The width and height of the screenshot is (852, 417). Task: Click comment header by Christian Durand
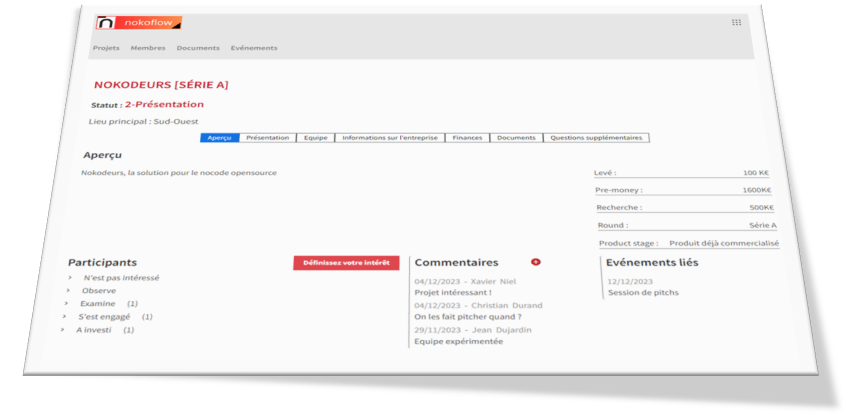(x=478, y=306)
